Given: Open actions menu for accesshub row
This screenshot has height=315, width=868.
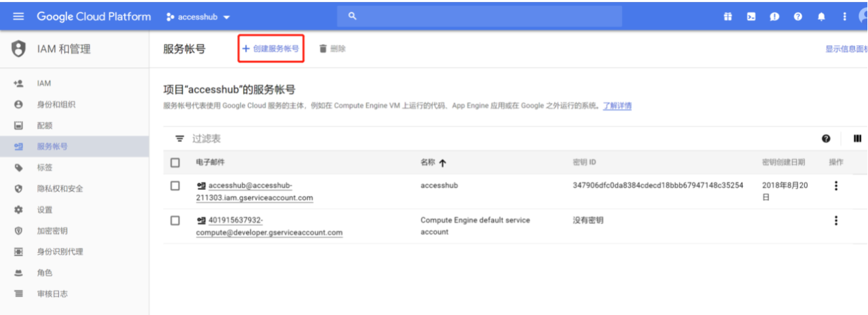Looking at the screenshot, I should [835, 186].
